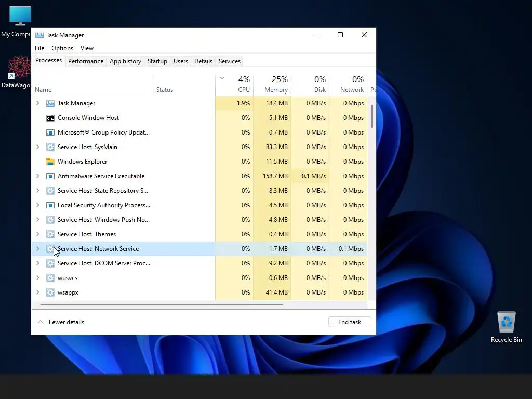Image resolution: width=532 pixels, height=399 pixels.
Task: Switch to the Startup tab
Action: pos(157,61)
